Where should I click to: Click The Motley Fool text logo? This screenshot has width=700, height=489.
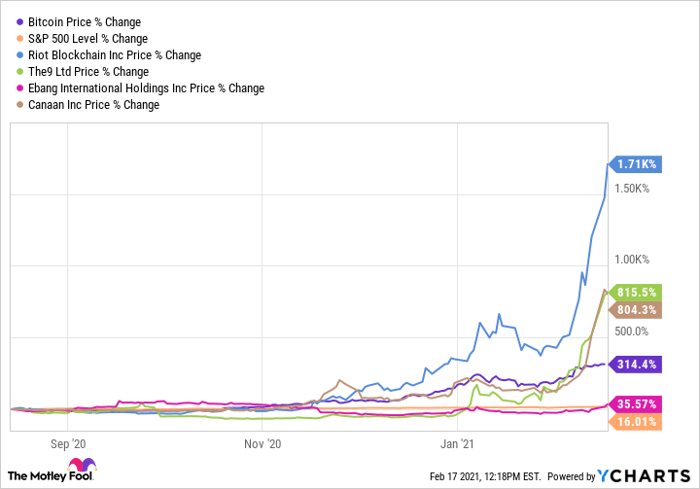38,474
